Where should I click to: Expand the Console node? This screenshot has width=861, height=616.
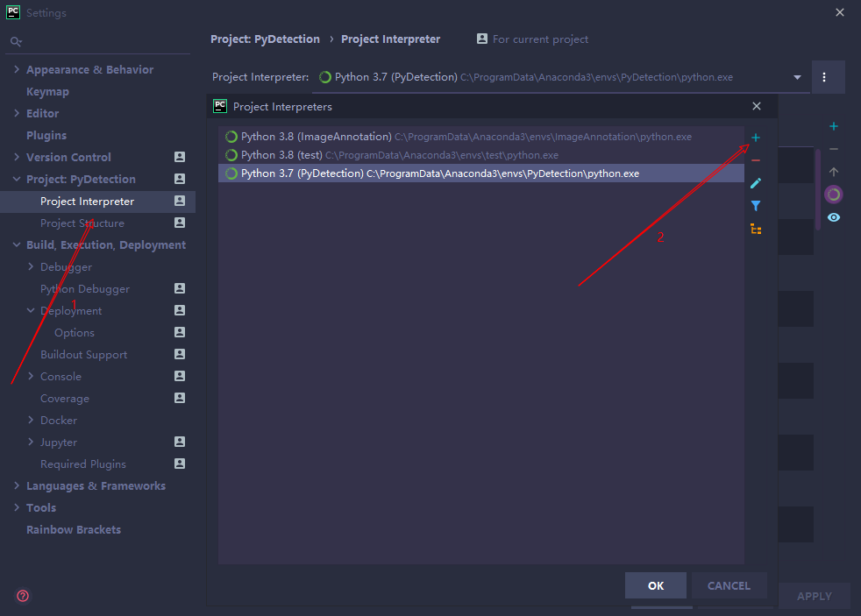click(x=31, y=376)
